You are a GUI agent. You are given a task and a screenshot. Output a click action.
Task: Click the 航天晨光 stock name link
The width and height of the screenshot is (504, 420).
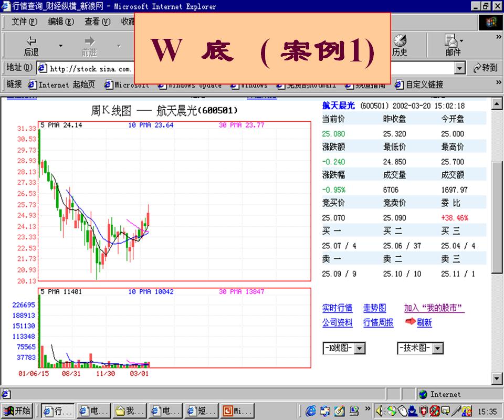[x=339, y=106]
